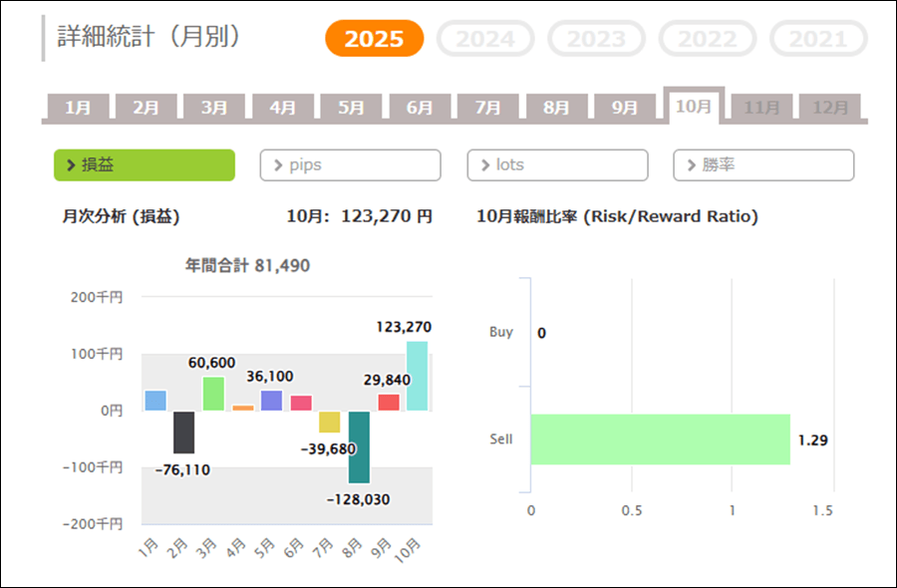Open the 1月 month tab
Viewport: 897px width, 588px height.
tap(77, 108)
